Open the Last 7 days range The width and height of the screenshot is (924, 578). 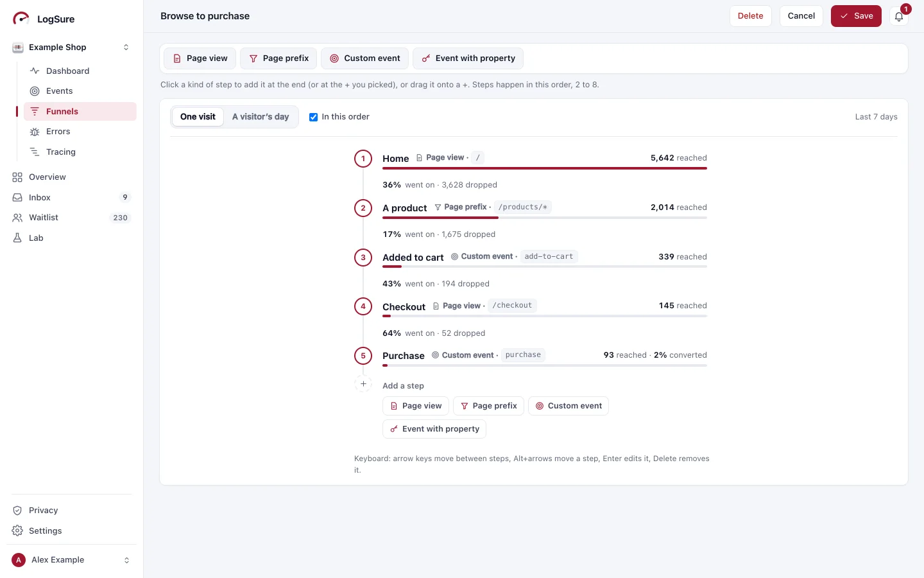(x=876, y=117)
